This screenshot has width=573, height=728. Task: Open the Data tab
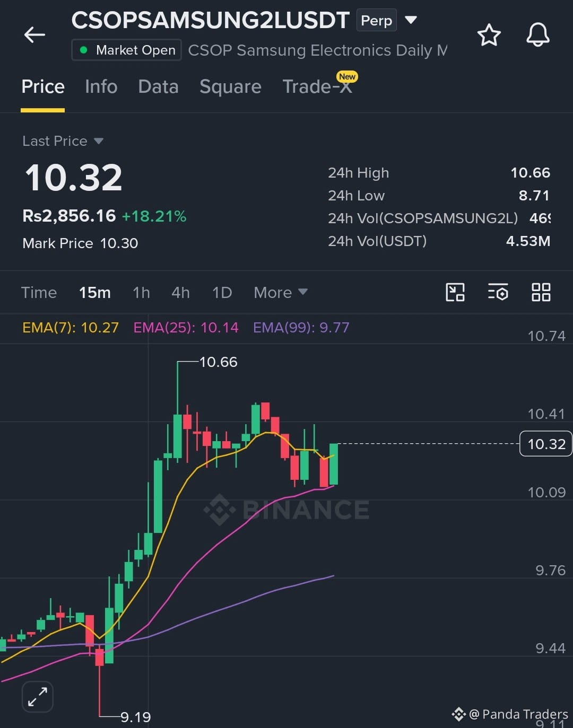click(x=158, y=86)
